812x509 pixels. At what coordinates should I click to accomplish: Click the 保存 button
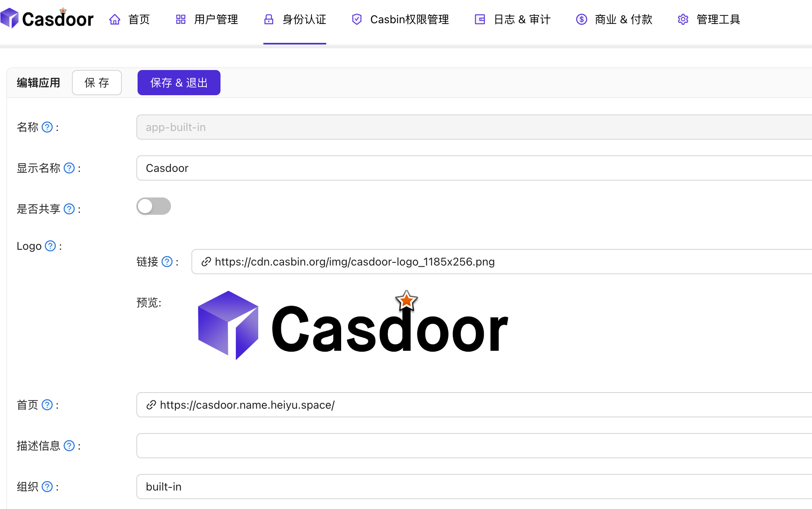click(97, 83)
